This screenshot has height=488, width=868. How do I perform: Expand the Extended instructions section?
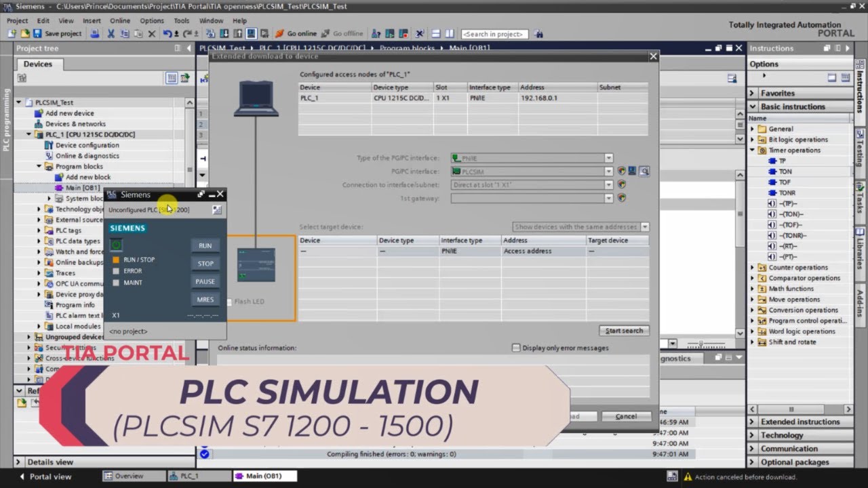(x=752, y=422)
